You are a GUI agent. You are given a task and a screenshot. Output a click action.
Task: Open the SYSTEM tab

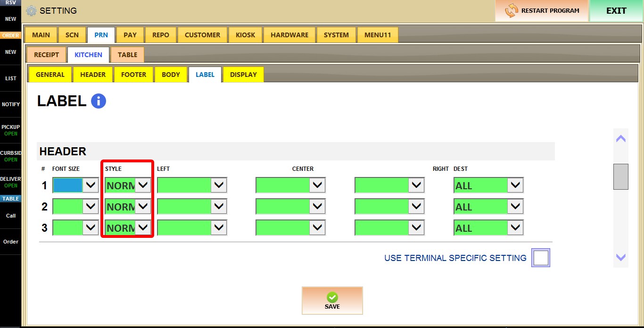336,35
